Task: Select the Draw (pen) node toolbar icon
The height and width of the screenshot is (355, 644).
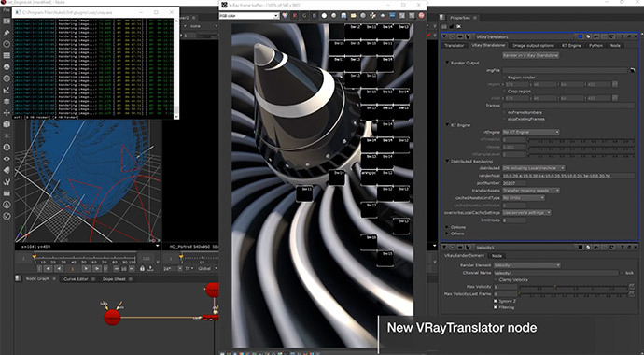Action: (x=7, y=32)
